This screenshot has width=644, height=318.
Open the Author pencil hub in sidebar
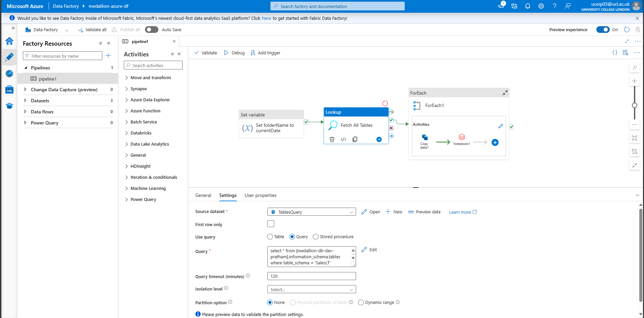click(9, 57)
